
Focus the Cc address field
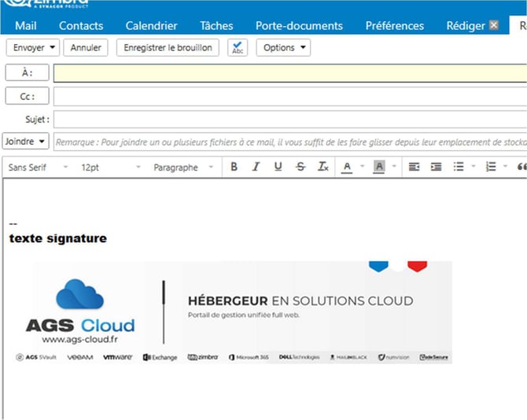coord(290,97)
